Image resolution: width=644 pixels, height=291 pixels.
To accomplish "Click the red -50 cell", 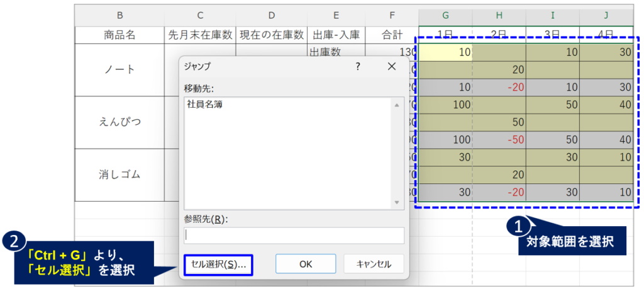I will point(499,139).
